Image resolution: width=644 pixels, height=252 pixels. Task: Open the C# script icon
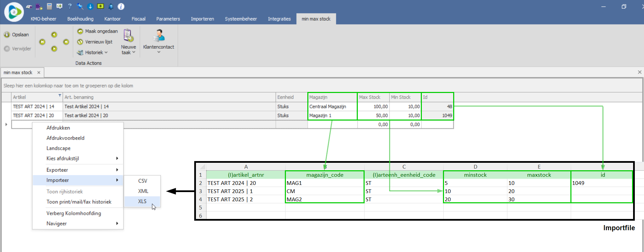59,6
